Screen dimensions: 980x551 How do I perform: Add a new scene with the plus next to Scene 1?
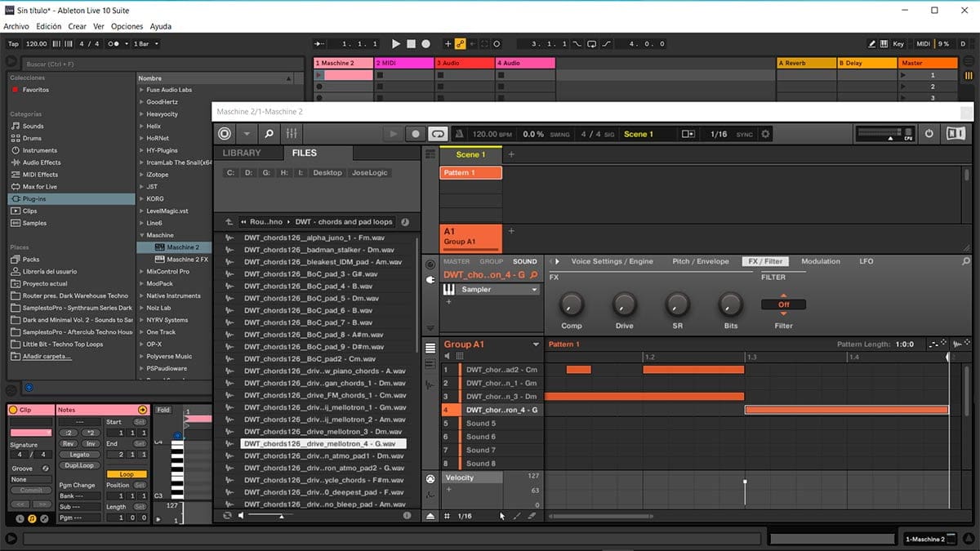512,154
